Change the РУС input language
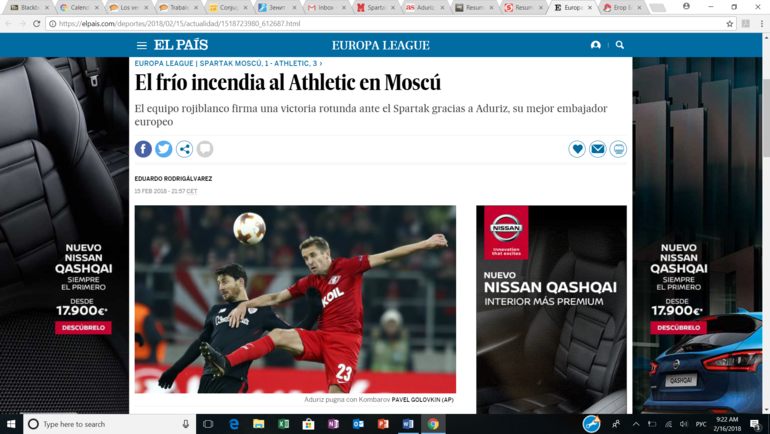Viewport: 770px width, 434px height. click(x=701, y=424)
